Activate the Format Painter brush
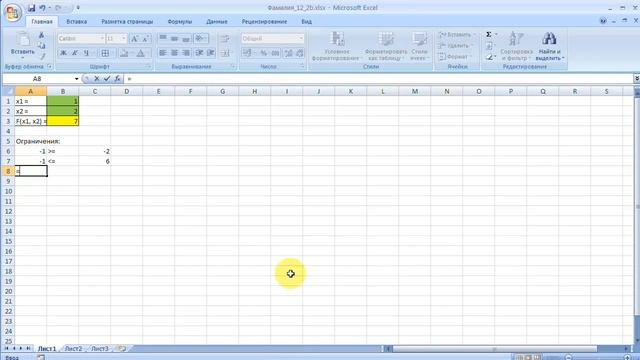This screenshot has width=640, height=360. (41, 56)
